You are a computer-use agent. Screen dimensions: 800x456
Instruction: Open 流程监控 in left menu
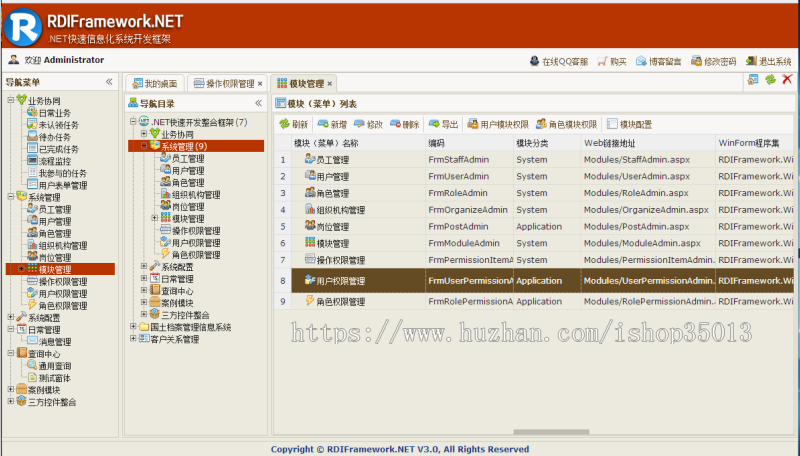[x=55, y=161]
